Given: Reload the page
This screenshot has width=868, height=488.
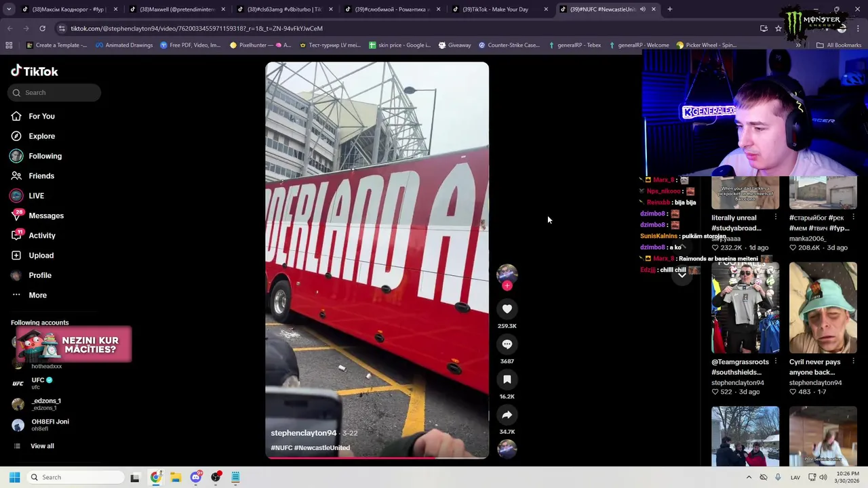Looking at the screenshot, I should (42, 28).
